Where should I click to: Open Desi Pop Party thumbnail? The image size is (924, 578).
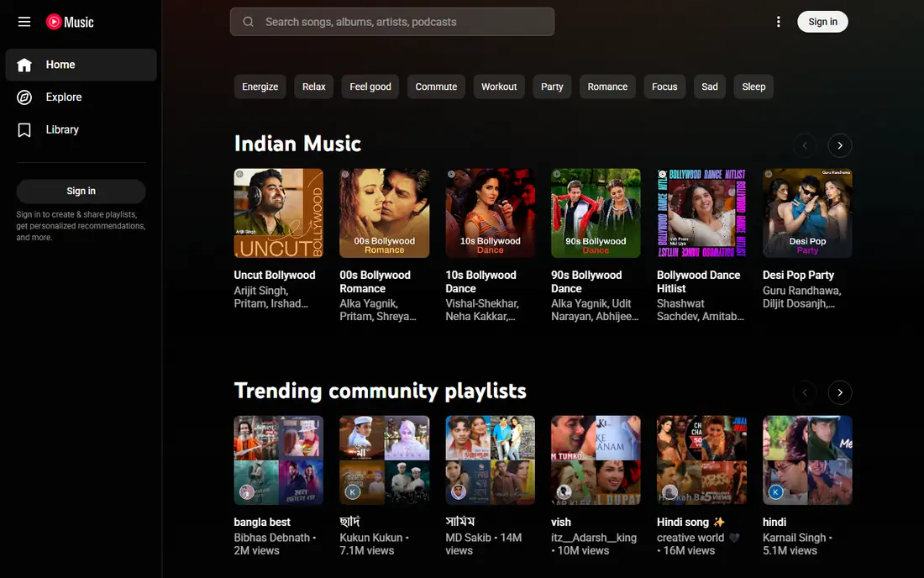tap(807, 213)
